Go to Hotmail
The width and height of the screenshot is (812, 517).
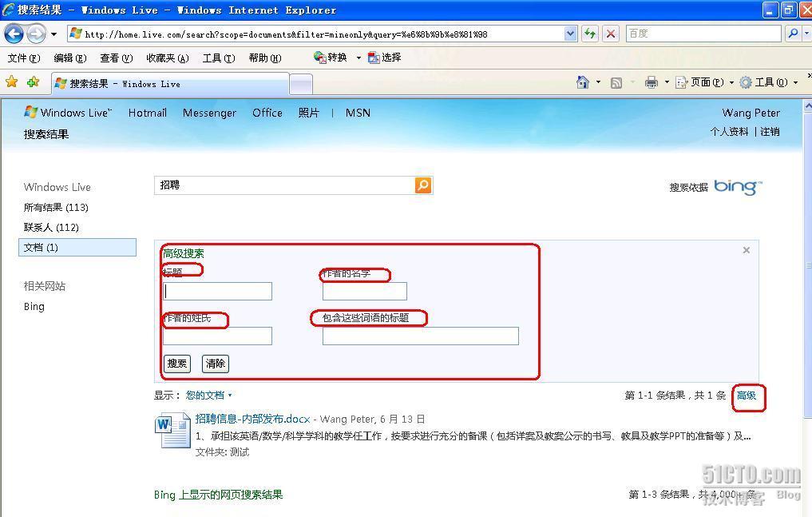148,113
